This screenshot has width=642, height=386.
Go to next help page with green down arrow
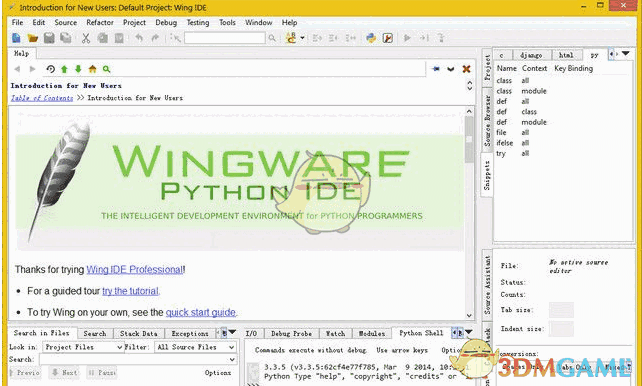78,69
